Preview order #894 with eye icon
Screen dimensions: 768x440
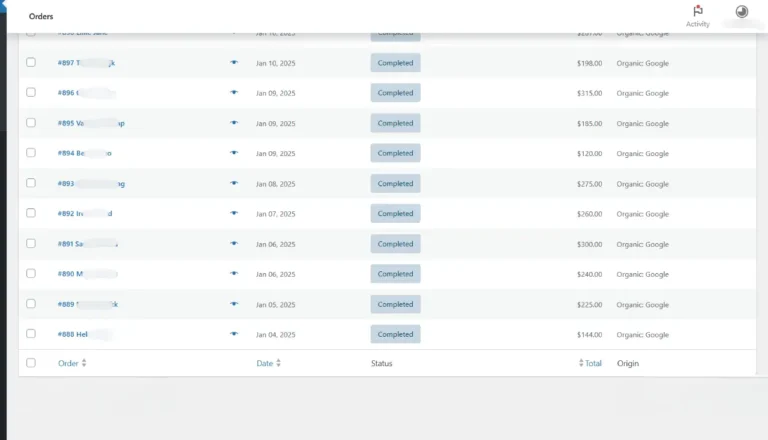[234, 153]
